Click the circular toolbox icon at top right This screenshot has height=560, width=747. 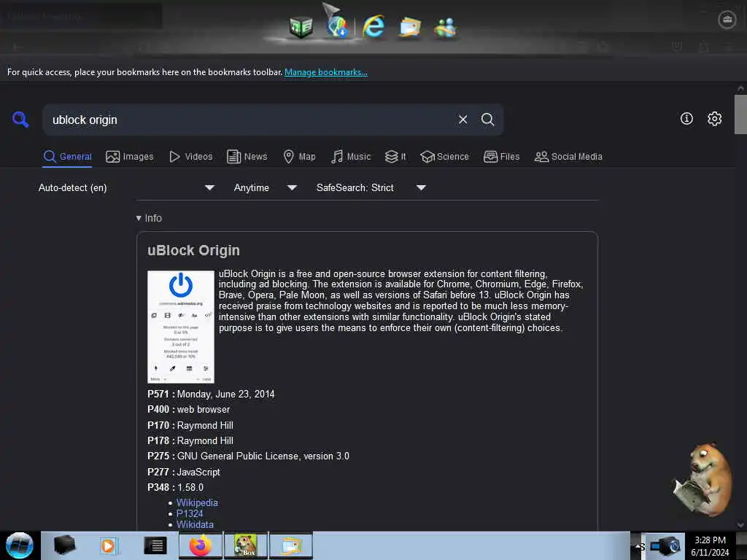coord(727,20)
